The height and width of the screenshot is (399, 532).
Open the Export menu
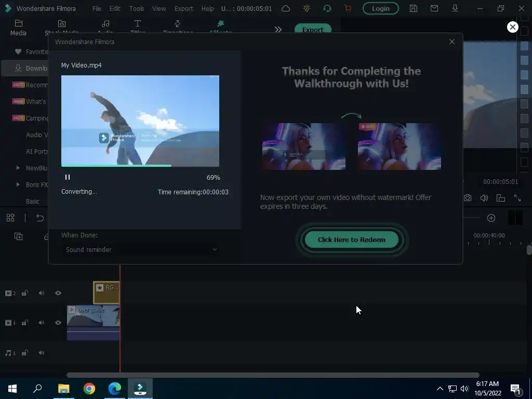(x=183, y=8)
